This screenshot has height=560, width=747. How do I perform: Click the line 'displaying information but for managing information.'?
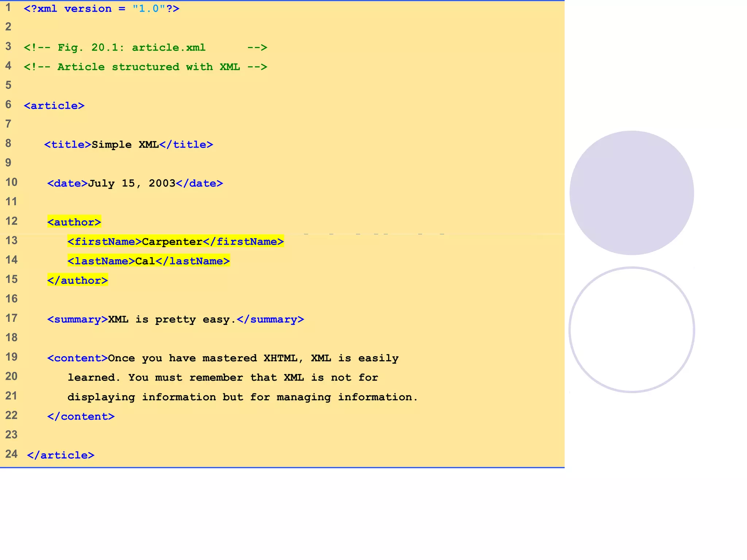(x=243, y=397)
